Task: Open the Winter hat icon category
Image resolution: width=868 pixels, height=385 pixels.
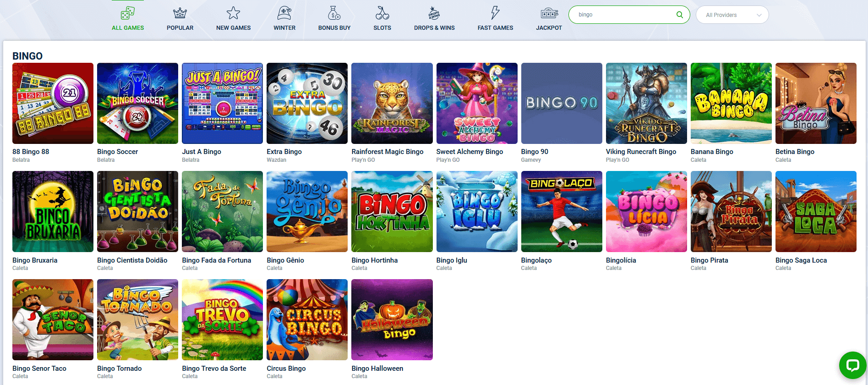Action: [x=284, y=13]
